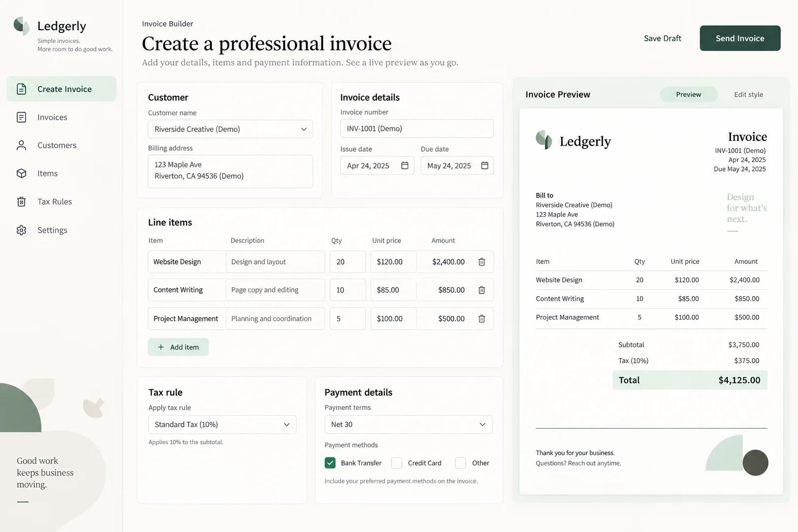This screenshot has width=798, height=532.
Task: Switch to the Preview tab
Action: pos(688,95)
